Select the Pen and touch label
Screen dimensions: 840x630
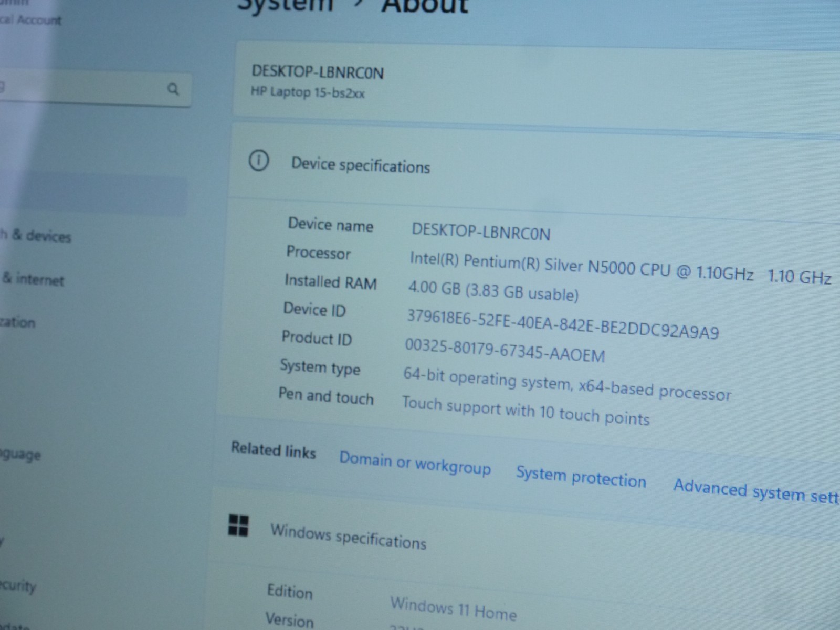pos(326,396)
